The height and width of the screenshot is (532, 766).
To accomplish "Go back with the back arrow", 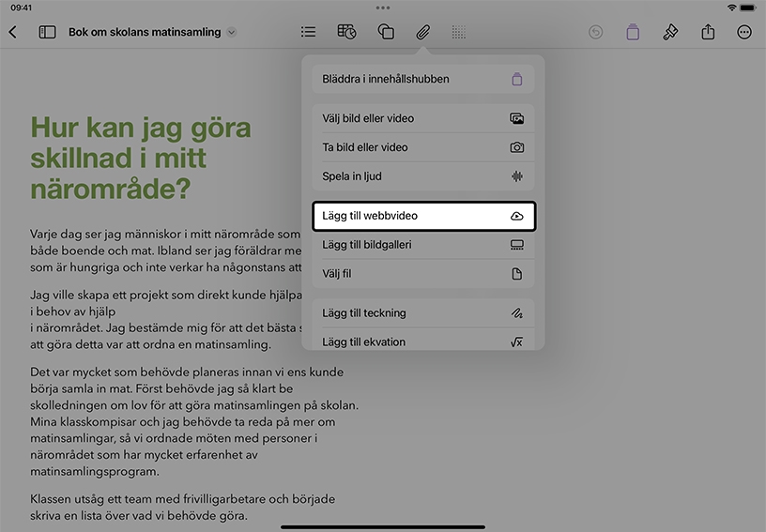I will click(x=13, y=32).
